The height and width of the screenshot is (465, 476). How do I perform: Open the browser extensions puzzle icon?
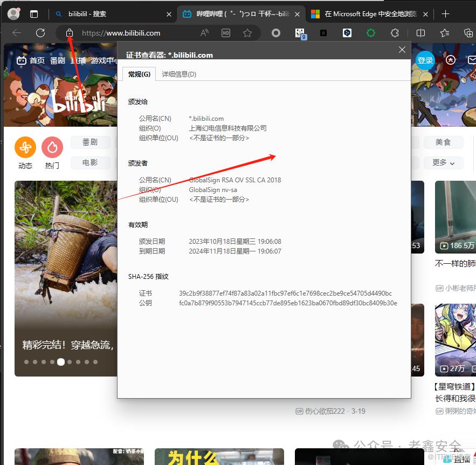395,33
